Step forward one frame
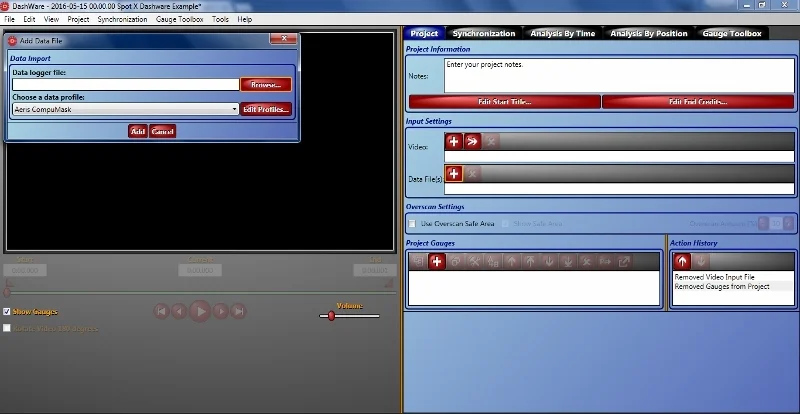 (220, 311)
